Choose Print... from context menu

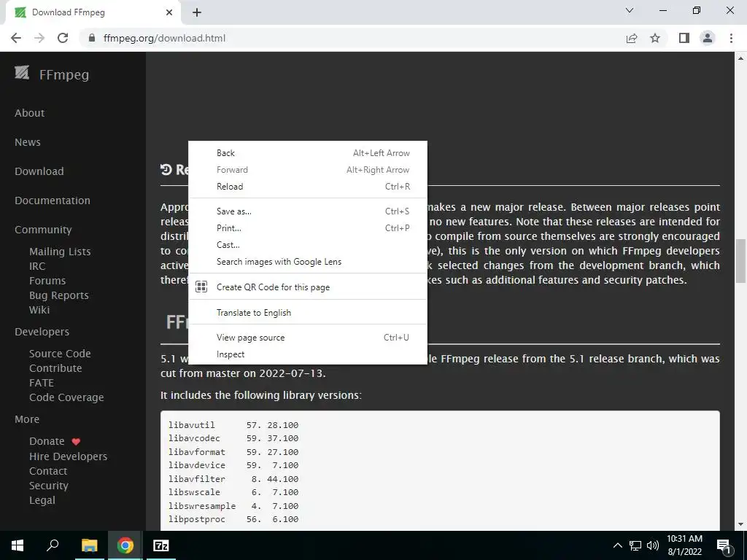coord(308,227)
